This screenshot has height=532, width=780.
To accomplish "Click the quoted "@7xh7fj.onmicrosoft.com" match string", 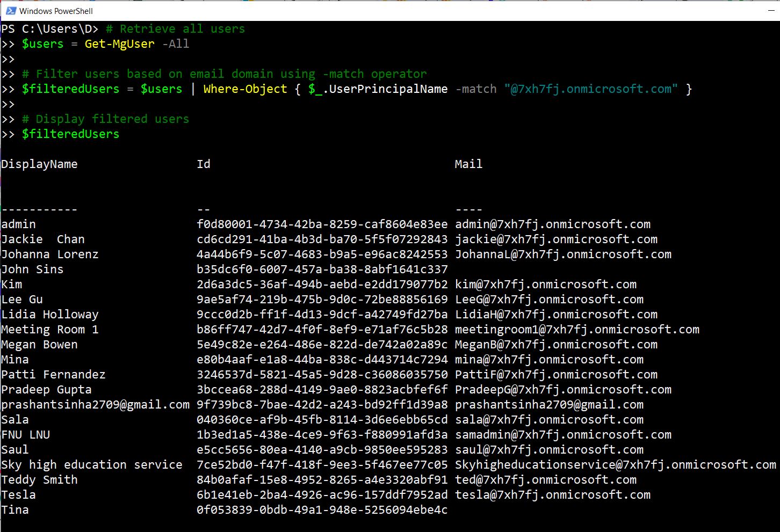I will pyautogui.click(x=590, y=89).
